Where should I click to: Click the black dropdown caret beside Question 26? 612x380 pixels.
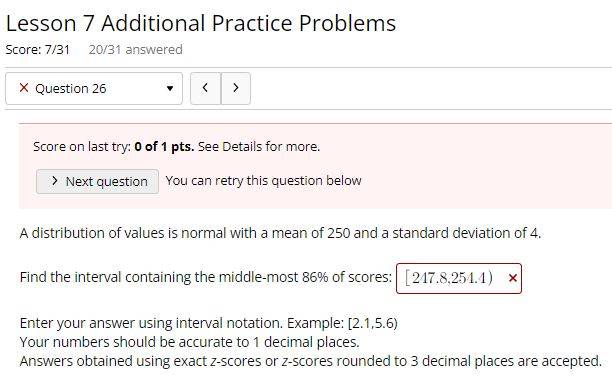point(170,89)
